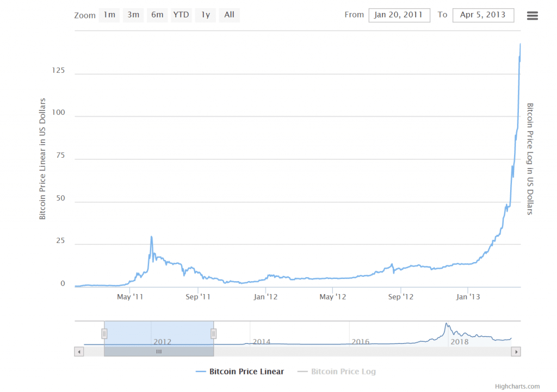Click the shaded selection in the navigator
557x392 pixels.
[159, 332]
